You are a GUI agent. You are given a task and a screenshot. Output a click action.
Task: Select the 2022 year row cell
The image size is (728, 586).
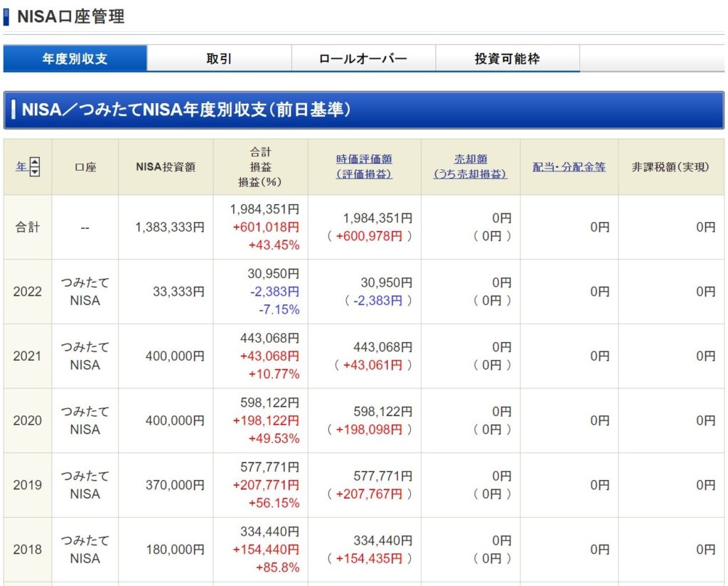click(27, 292)
